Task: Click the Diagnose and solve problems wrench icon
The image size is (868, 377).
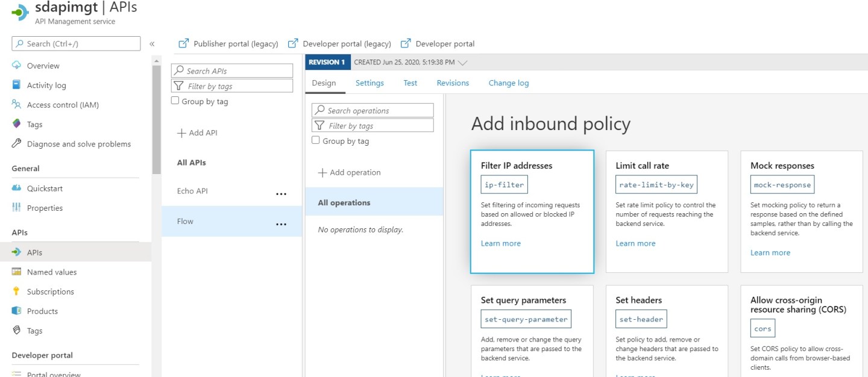Action: [x=16, y=144]
